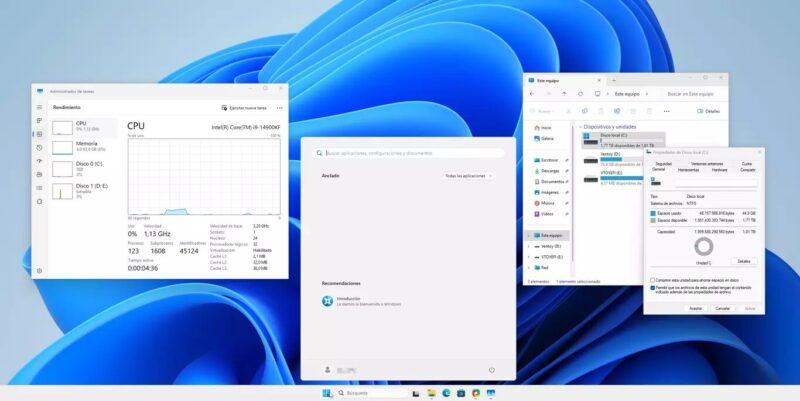Open the Processes page icon in Task Manager
This screenshot has width=800, height=401.
pos(39,121)
